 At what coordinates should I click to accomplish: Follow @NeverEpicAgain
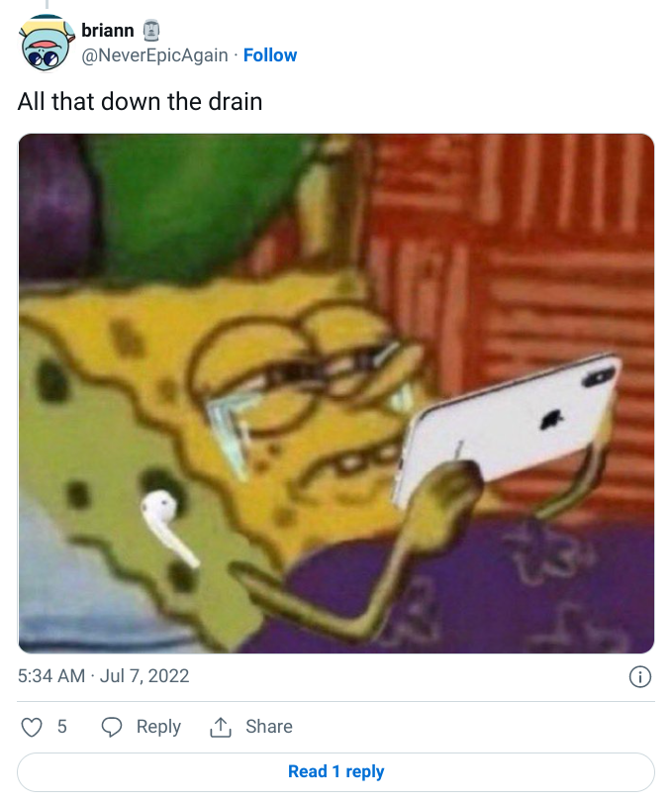(270, 54)
